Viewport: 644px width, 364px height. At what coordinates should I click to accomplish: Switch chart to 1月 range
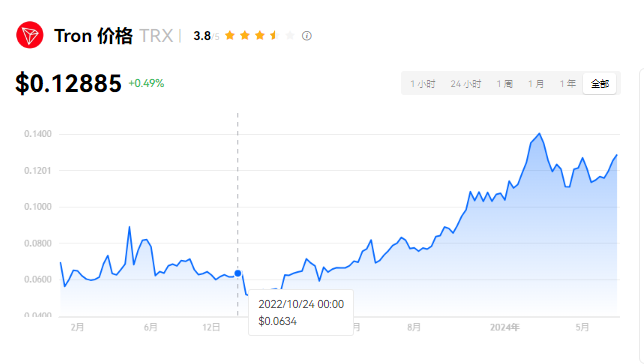pyautogui.click(x=536, y=84)
